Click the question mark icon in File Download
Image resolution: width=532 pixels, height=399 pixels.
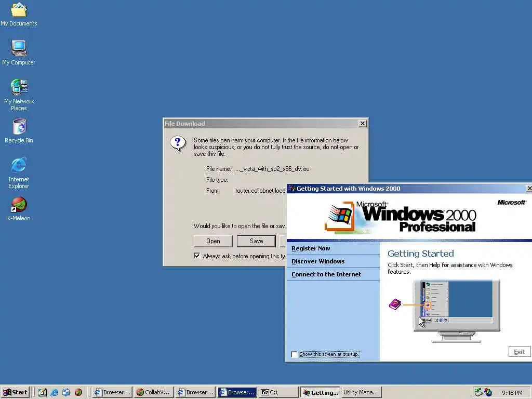(178, 143)
